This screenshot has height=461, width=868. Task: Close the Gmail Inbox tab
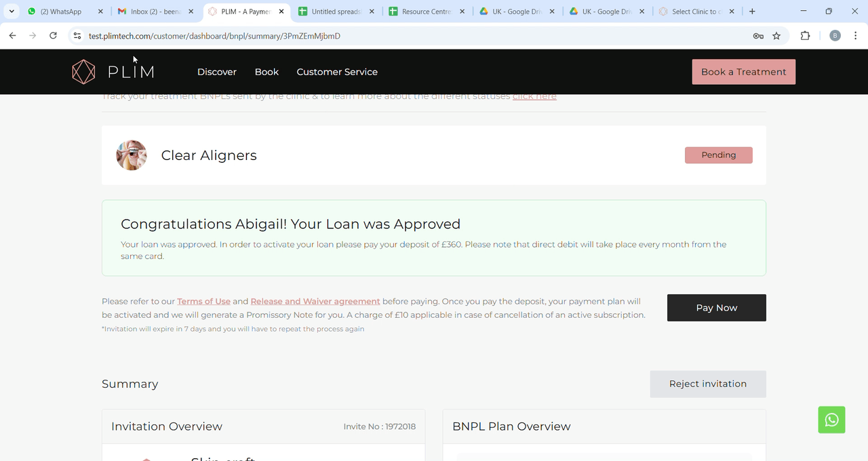tap(191, 12)
